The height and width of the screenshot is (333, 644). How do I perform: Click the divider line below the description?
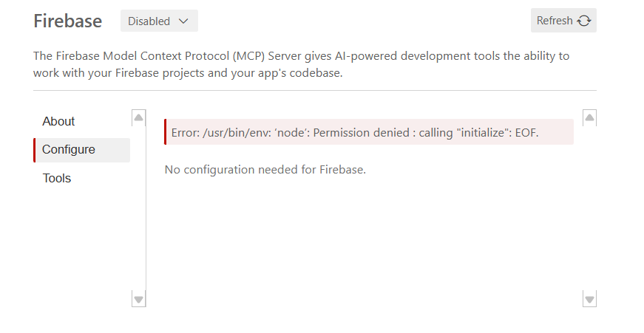(314, 90)
